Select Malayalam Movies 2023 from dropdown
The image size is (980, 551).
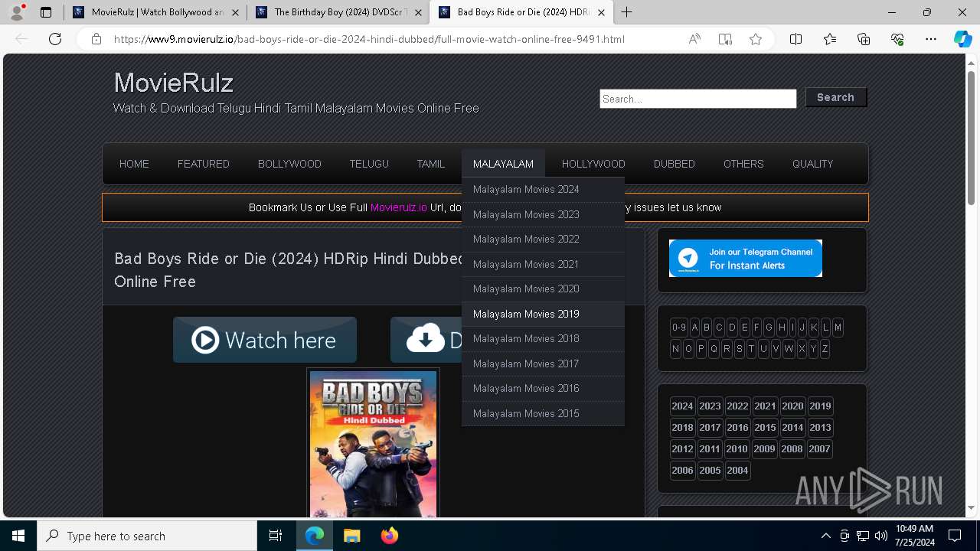pos(543,214)
